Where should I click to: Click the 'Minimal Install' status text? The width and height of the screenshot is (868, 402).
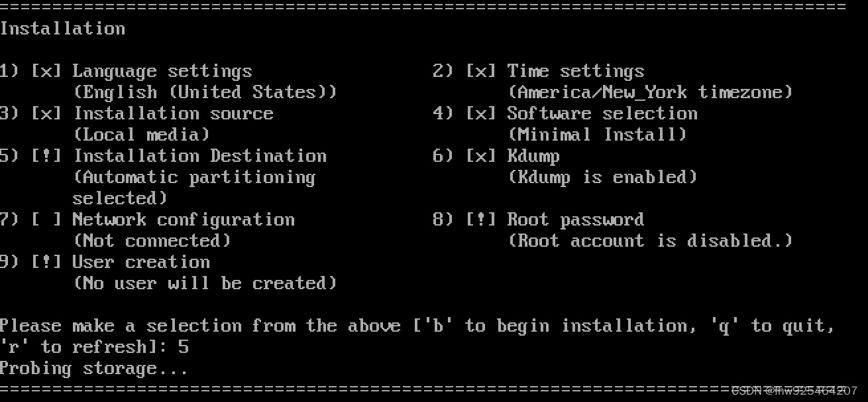(x=597, y=135)
